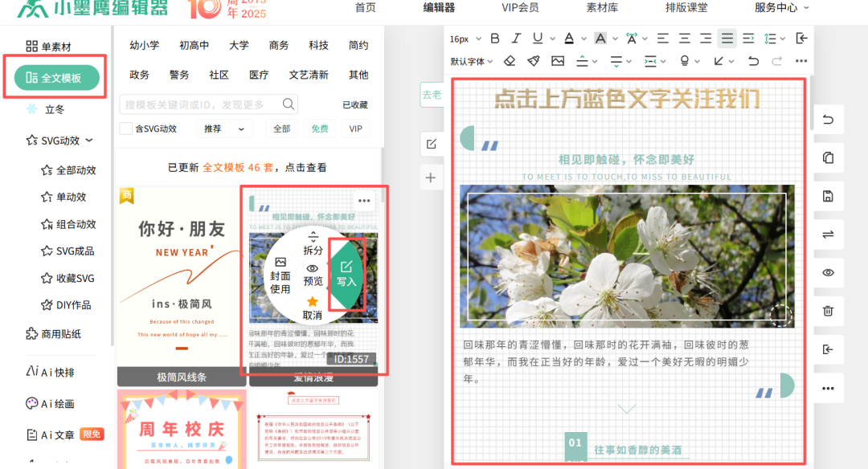The width and height of the screenshot is (868, 469).
Task: Click the Bold formatting icon
Action: pyautogui.click(x=495, y=39)
